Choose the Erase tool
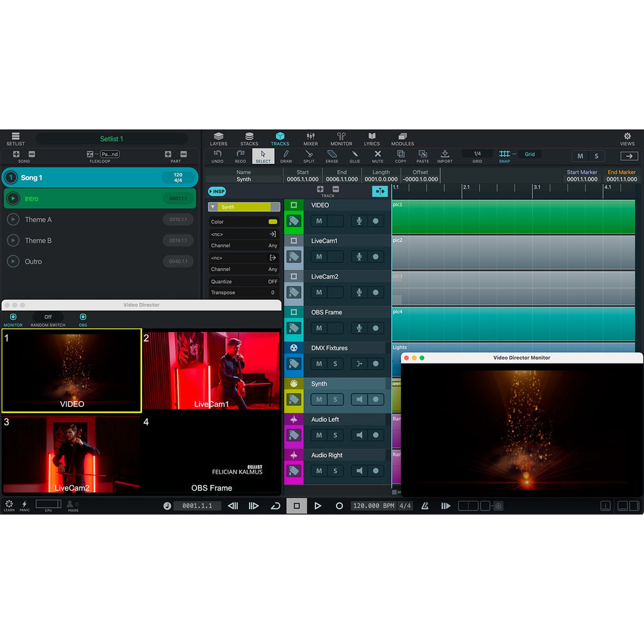This screenshot has width=644, height=644. (332, 156)
